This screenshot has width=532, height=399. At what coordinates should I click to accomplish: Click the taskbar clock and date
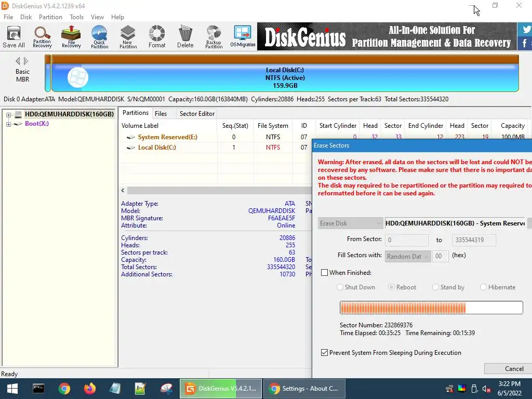pos(509,389)
